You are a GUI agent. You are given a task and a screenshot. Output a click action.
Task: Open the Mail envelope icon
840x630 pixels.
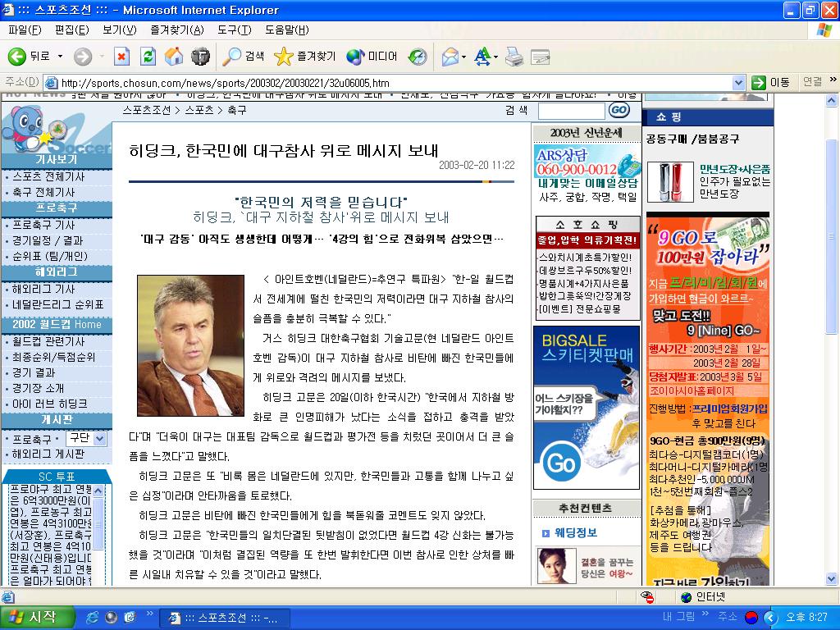pyautogui.click(x=450, y=57)
